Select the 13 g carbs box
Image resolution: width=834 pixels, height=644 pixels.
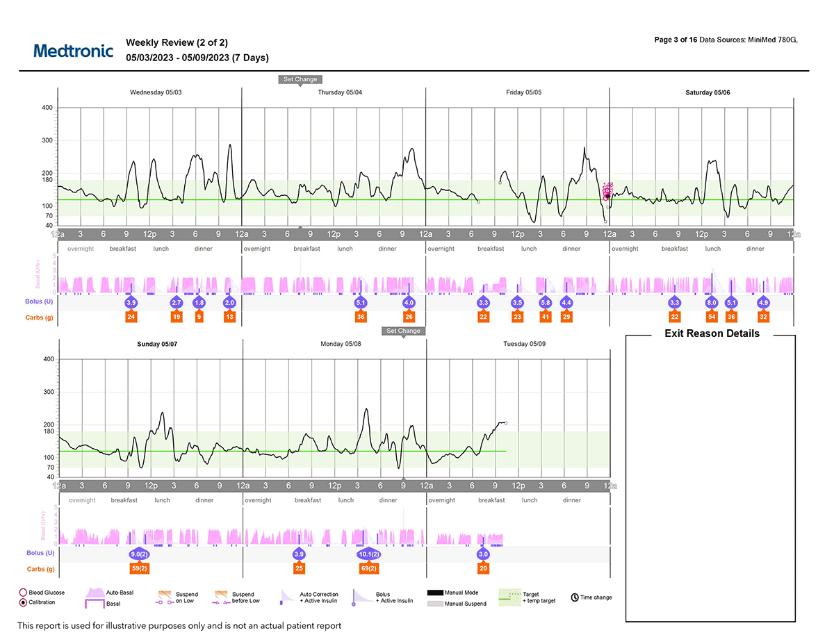(x=229, y=317)
